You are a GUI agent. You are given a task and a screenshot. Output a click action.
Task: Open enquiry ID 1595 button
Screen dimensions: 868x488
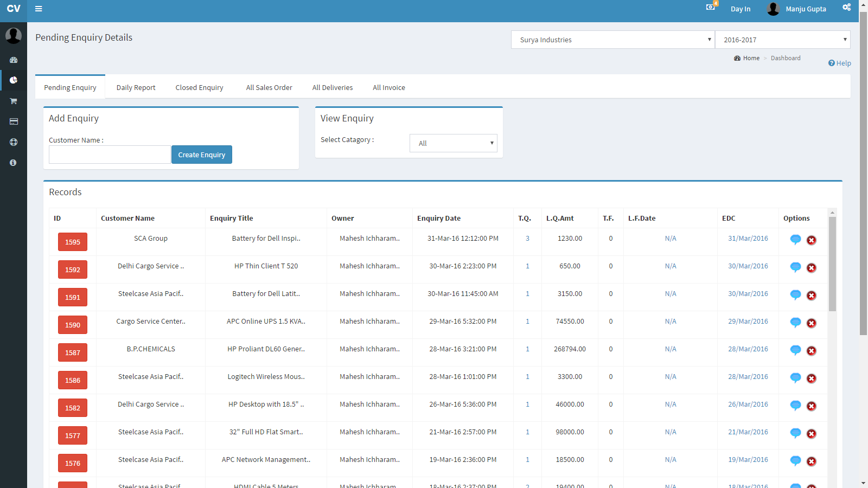(73, 242)
